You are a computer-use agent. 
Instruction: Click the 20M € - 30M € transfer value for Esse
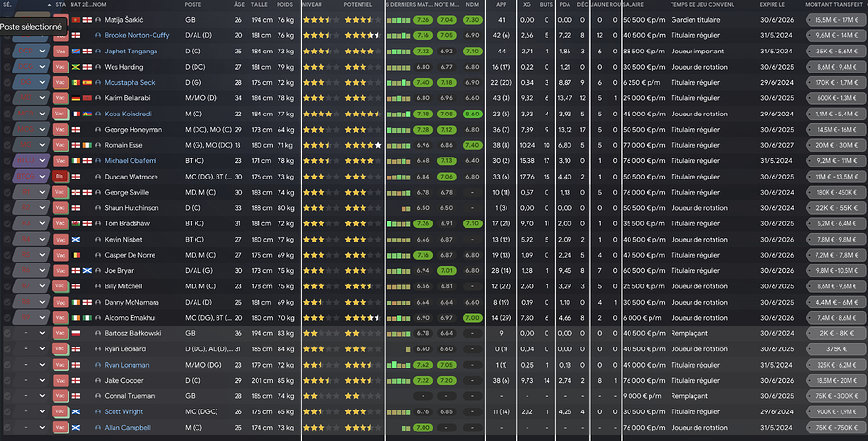(x=836, y=145)
